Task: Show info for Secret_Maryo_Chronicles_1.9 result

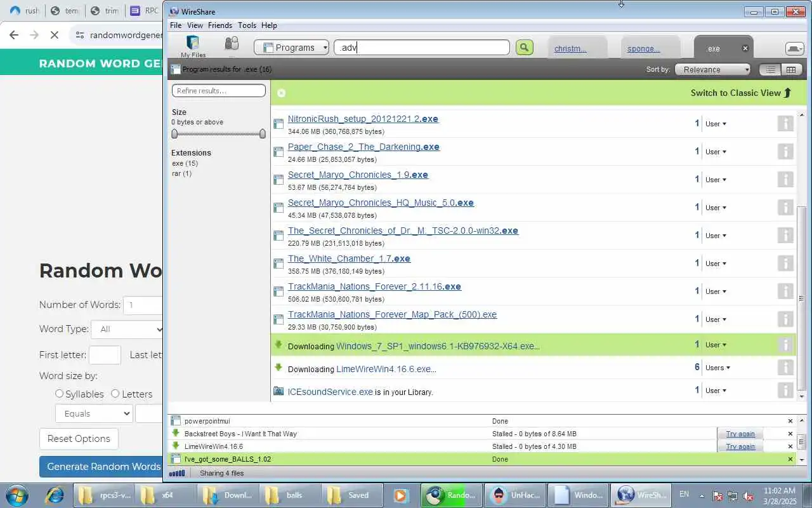Action: 785,179
